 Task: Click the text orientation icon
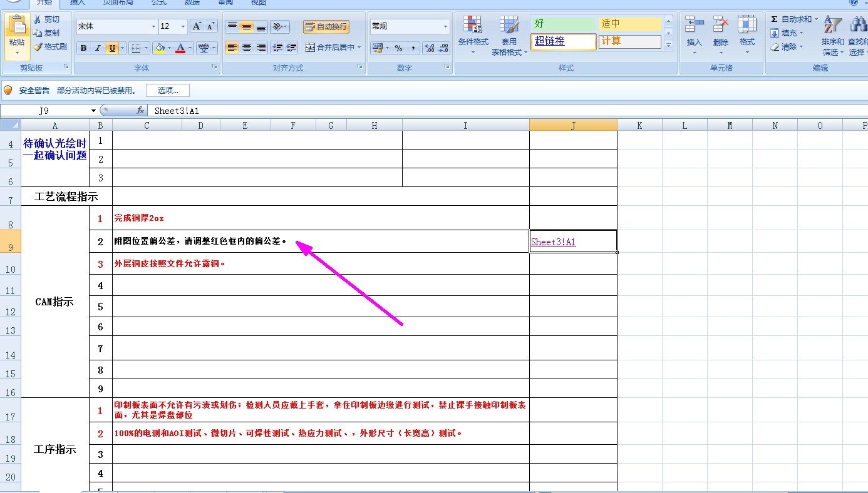coord(277,26)
